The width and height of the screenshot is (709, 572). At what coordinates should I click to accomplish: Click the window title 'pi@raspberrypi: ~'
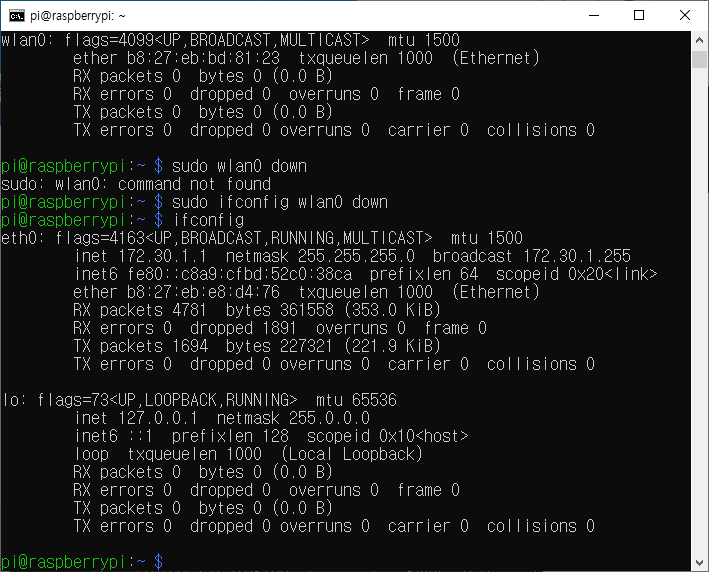[x=78, y=16]
